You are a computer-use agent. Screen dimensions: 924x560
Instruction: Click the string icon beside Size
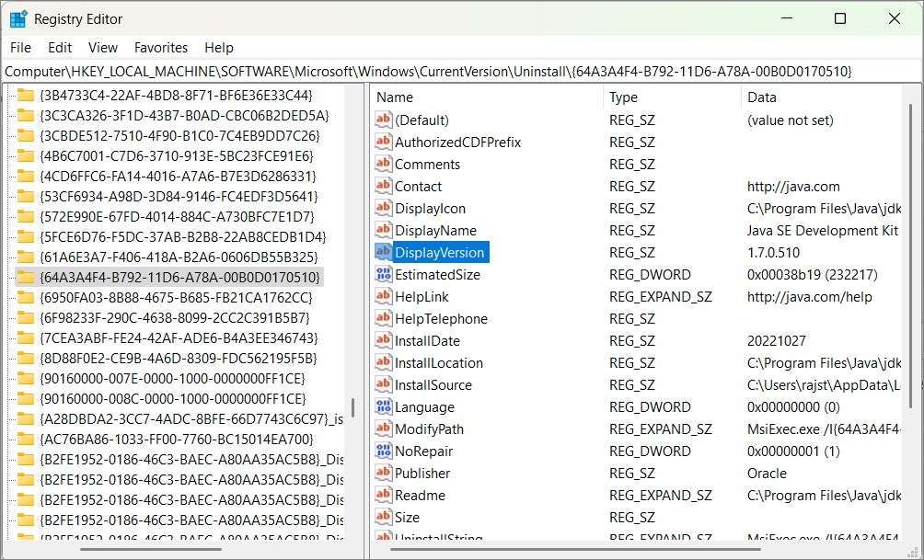[x=384, y=518]
